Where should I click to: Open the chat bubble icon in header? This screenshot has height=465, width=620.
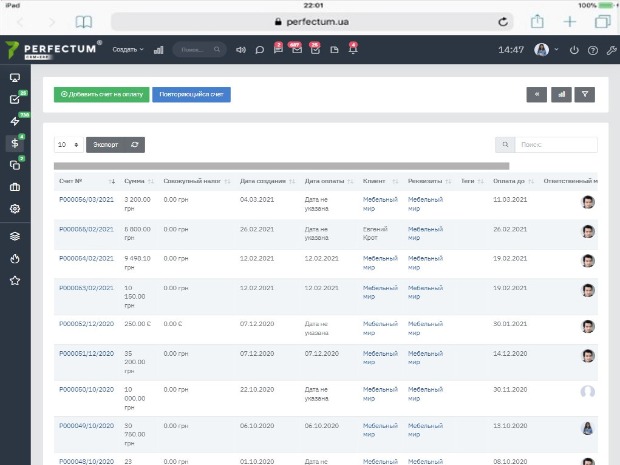tap(259, 50)
